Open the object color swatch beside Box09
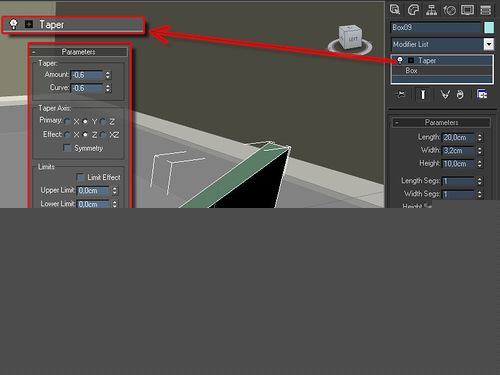The width and height of the screenshot is (500, 375). [489, 27]
